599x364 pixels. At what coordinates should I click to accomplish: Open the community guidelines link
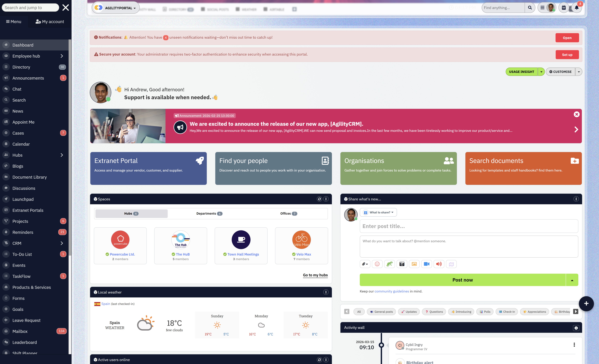point(392,291)
